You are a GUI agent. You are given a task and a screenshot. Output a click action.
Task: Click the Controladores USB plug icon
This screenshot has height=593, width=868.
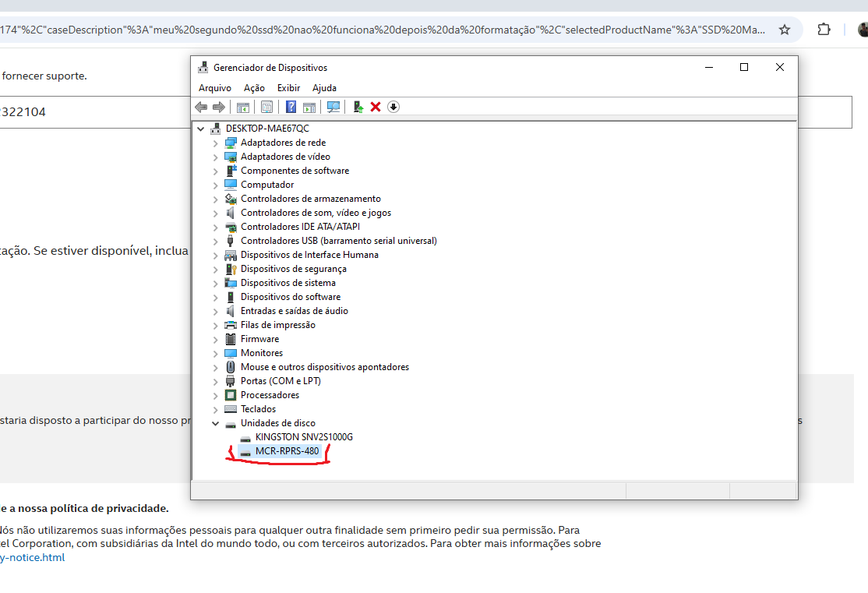pyautogui.click(x=231, y=241)
